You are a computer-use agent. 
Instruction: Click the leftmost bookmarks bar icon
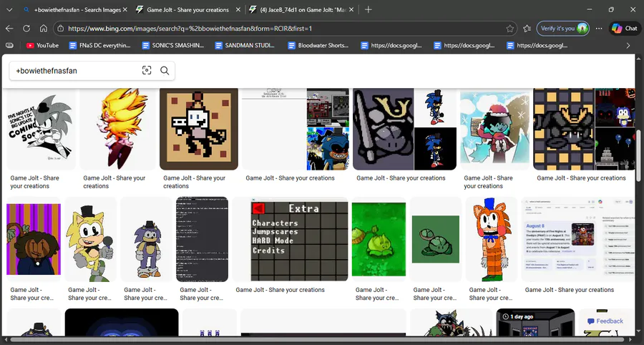pyautogui.click(x=9, y=45)
